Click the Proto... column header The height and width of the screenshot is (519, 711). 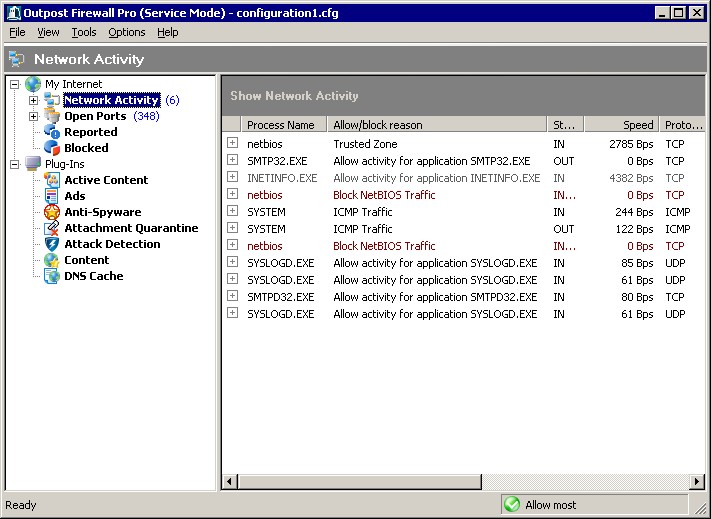[x=682, y=125]
